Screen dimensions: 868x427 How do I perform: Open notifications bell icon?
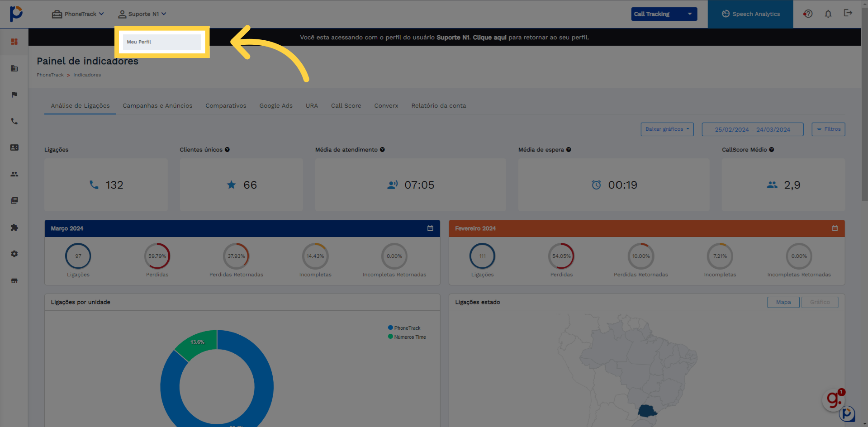click(x=828, y=14)
